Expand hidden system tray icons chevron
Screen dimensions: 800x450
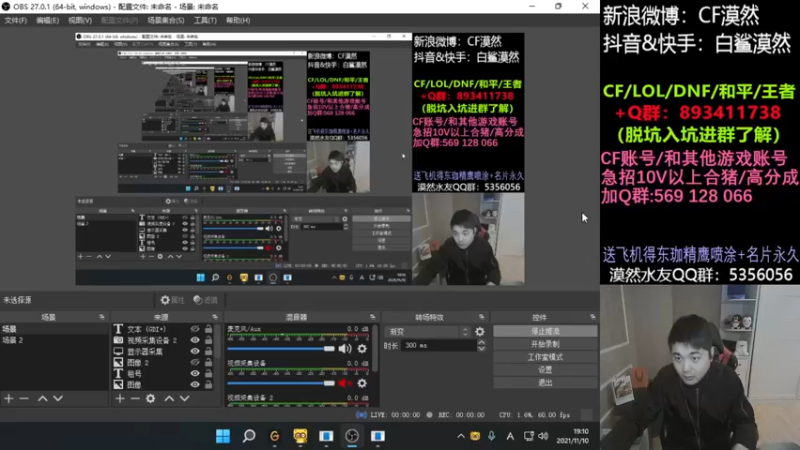click(x=461, y=436)
